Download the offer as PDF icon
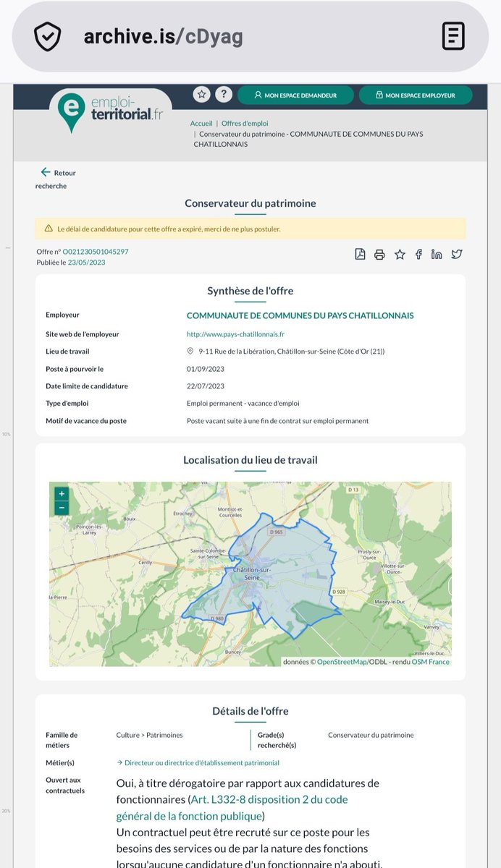 pyautogui.click(x=360, y=254)
